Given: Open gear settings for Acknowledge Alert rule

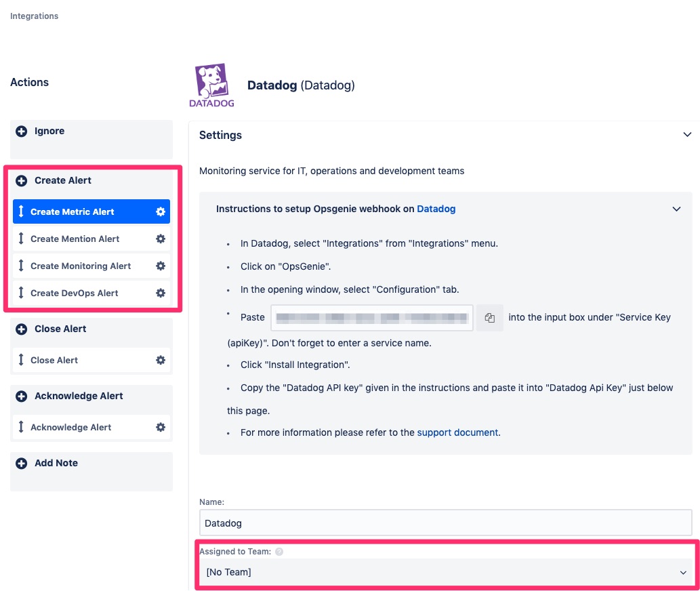Looking at the screenshot, I should click(161, 427).
